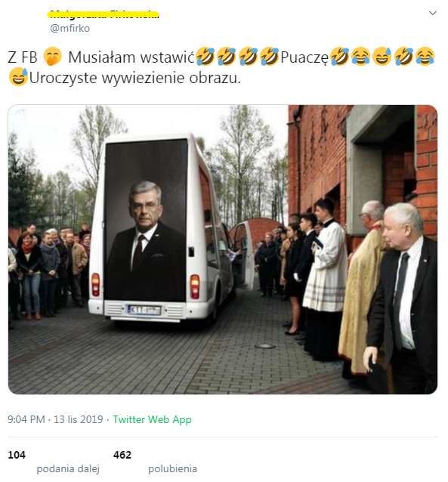
Task: Click the Twitter Web App source link
Action: tap(152, 419)
